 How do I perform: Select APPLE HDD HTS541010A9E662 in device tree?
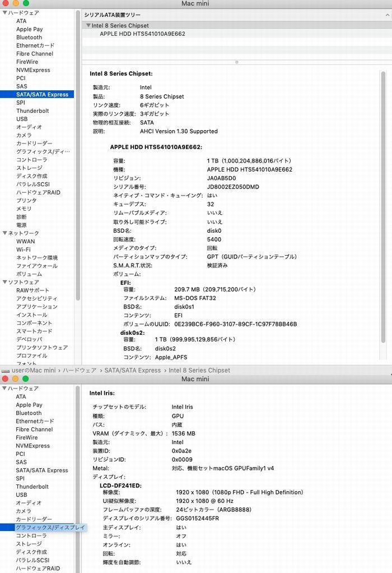[x=142, y=34]
